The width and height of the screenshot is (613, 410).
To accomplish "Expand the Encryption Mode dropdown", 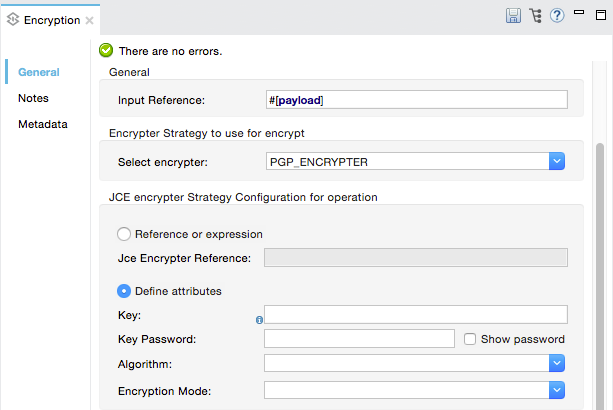I will coord(557,390).
